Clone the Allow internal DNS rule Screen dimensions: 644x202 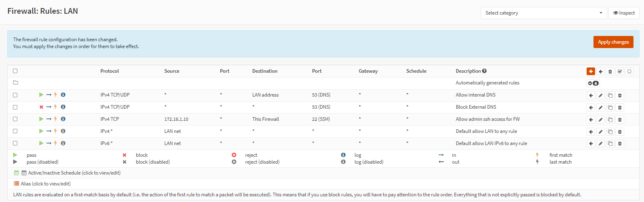tap(610, 96)
